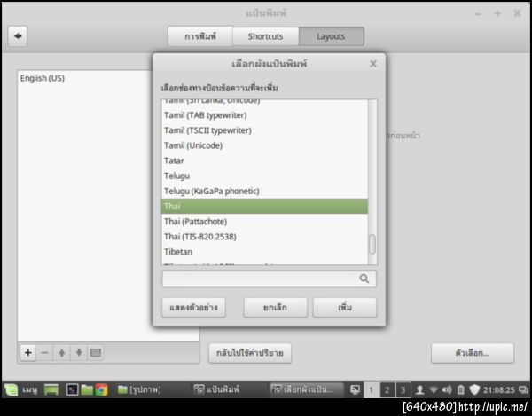Image resolution: width=532 pixels, height=416 pixels.
Task: Open the ตัวเลือก... options button
Action: [x=473, y=353]
